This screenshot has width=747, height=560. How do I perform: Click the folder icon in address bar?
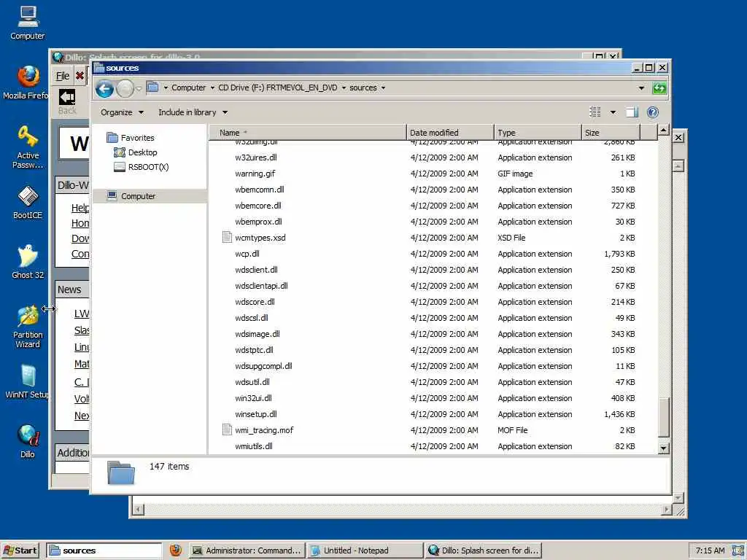152,87
